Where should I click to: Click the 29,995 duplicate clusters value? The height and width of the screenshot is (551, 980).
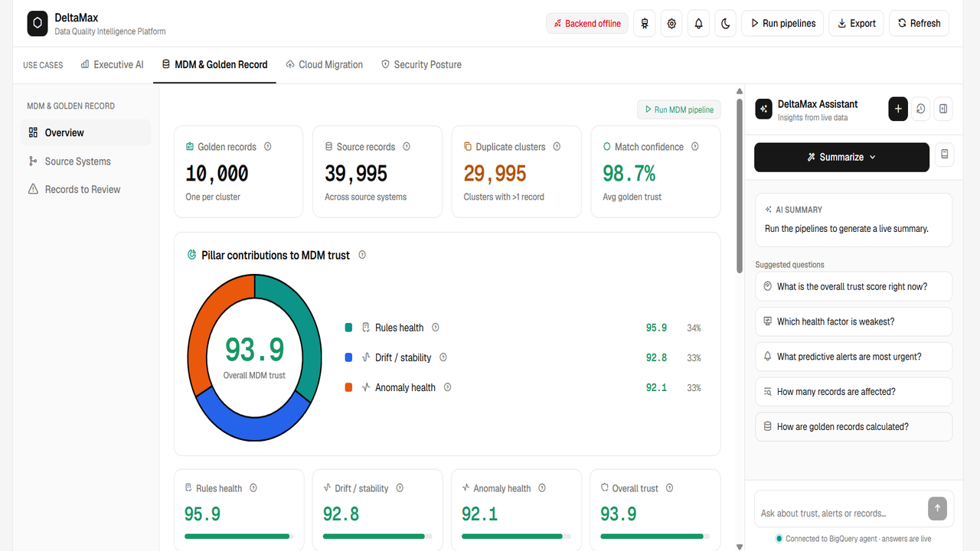point(495,174)
